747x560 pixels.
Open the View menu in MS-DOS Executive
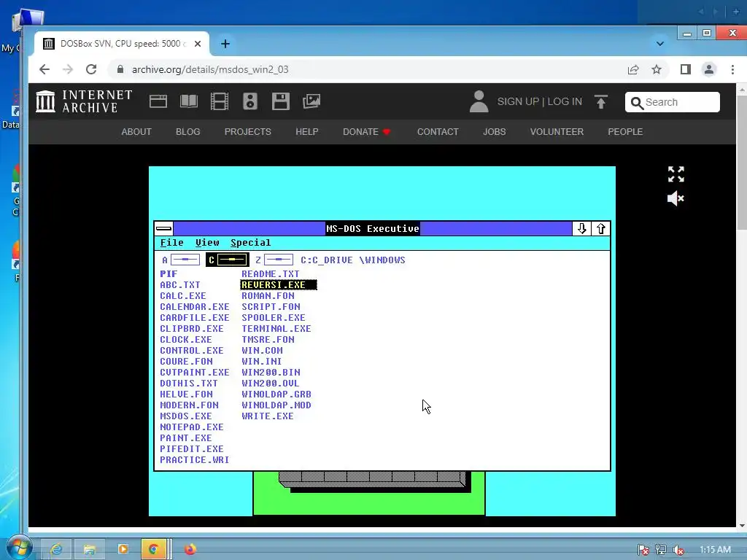207,243
